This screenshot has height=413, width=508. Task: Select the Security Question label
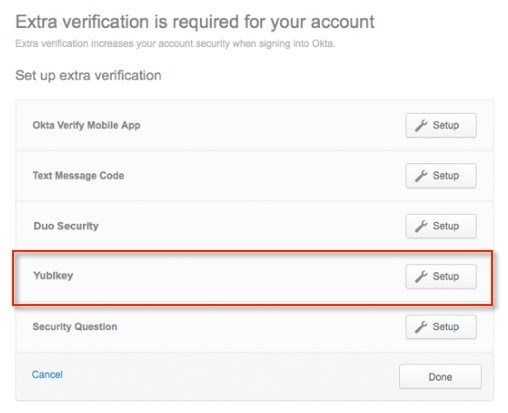tap(75, 327)
